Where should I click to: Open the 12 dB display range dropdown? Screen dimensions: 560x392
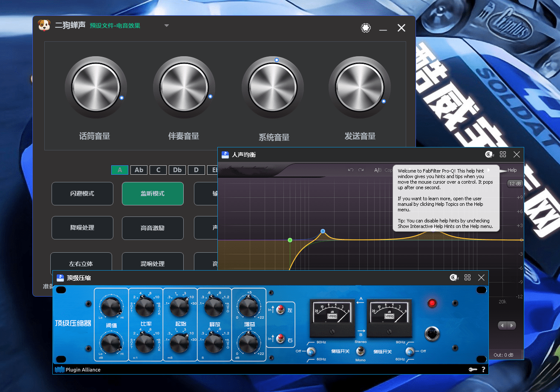515,184
